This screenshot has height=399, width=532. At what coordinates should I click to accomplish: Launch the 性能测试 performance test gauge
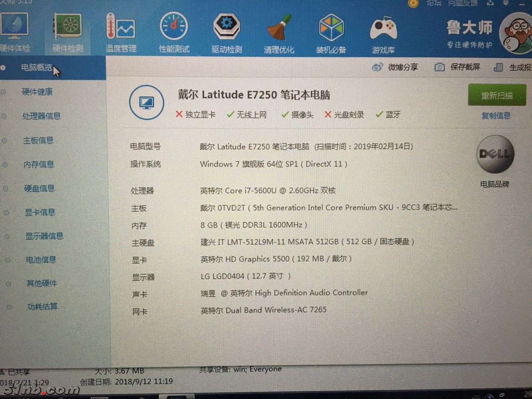click(174, 28)
